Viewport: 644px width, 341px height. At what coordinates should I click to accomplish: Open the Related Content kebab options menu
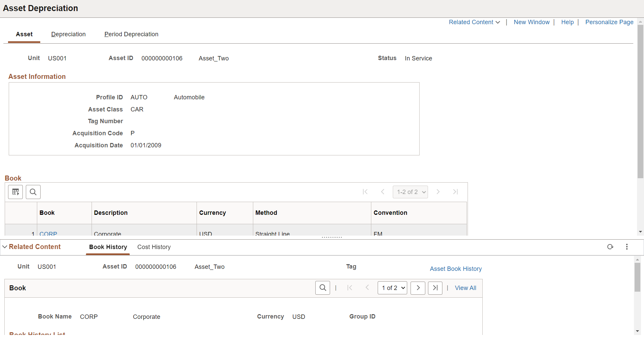[x=627, y=247]
